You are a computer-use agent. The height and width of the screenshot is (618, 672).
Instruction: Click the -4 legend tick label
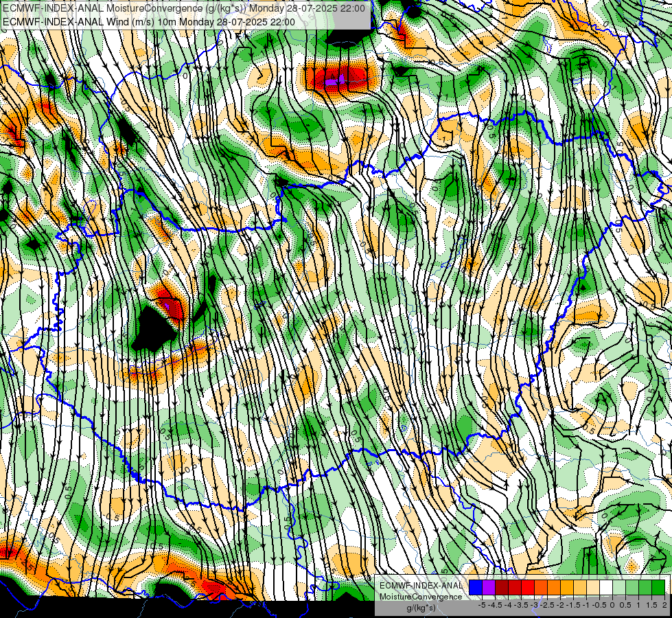[x=509, y=605]
